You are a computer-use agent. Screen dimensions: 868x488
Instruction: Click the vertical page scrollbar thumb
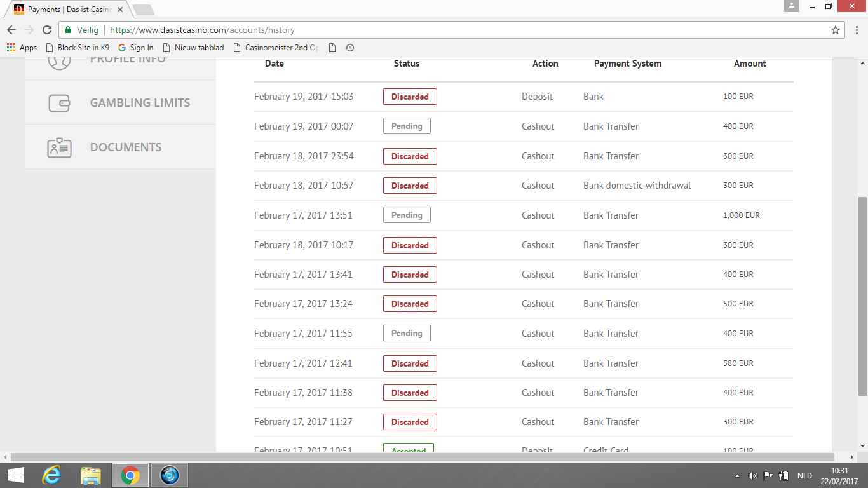coord(862,296)
